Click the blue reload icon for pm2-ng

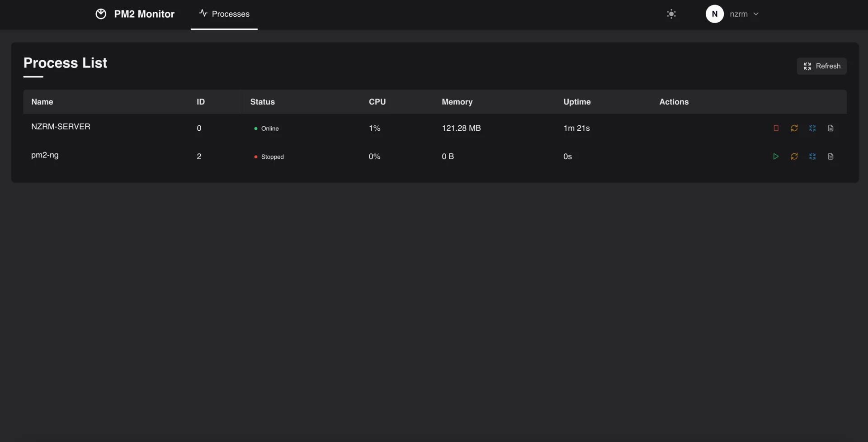pos(812,157)
